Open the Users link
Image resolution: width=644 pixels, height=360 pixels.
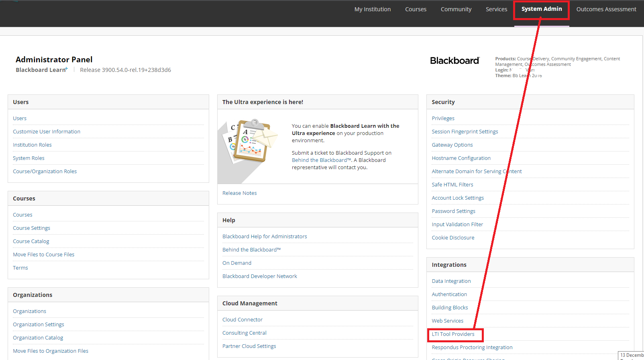[20, 119]
